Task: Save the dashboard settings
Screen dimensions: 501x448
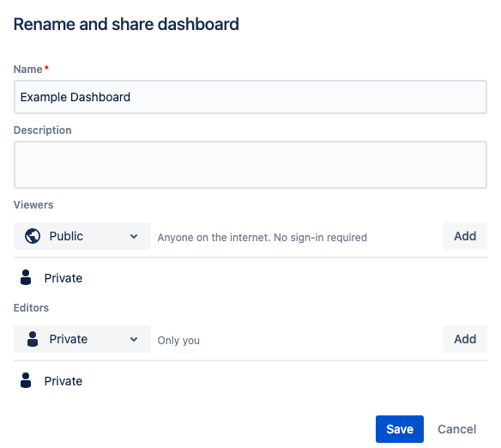Action: pos(400,429)
